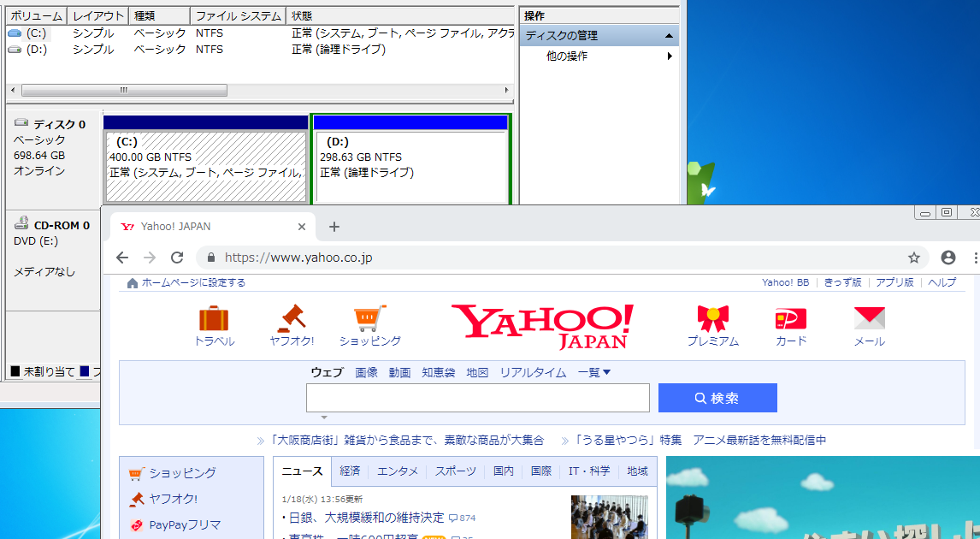
Task: Click the CD-ROM 0 drive icon
Action: (22, 222)
